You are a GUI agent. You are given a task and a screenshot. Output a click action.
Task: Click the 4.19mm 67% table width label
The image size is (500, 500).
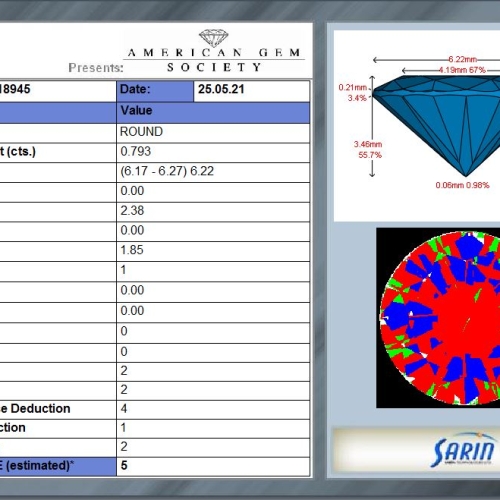point(462,70)
